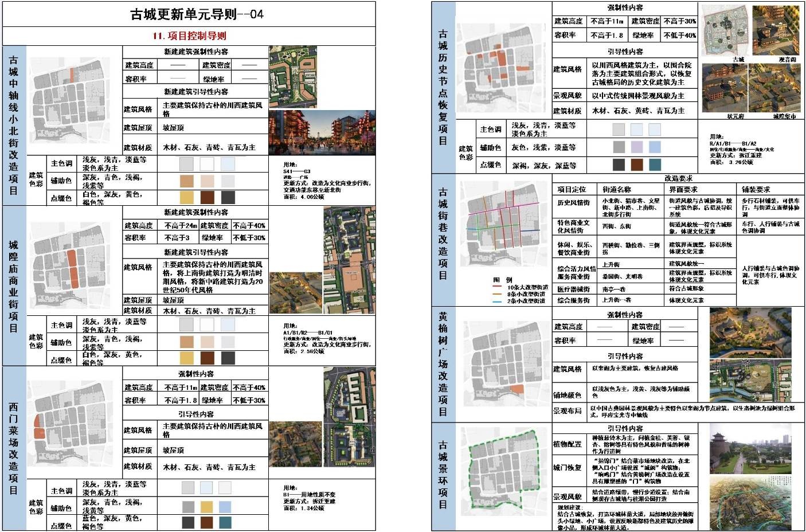806x532 pixels.
Task: Open the photo captioned 城隍集市
Action: click(x=776, y=87)
